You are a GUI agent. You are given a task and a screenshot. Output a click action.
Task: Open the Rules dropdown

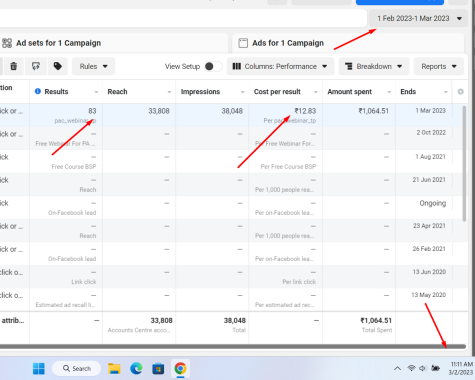click(x=93, y=66)
